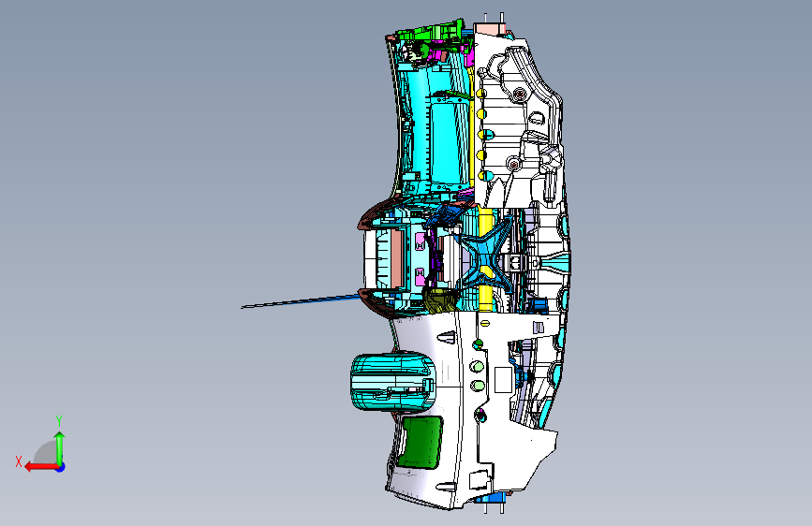
Task: Click the blue Z axis dot of triad
Action: [x=61, y=467]
